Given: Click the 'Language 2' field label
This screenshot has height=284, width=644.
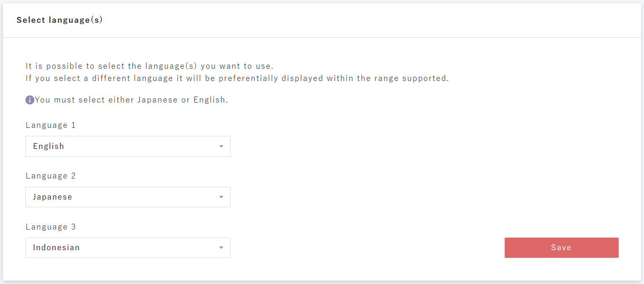Looking at the screenshot, I should pyautogui.click(x=51, y=176).
